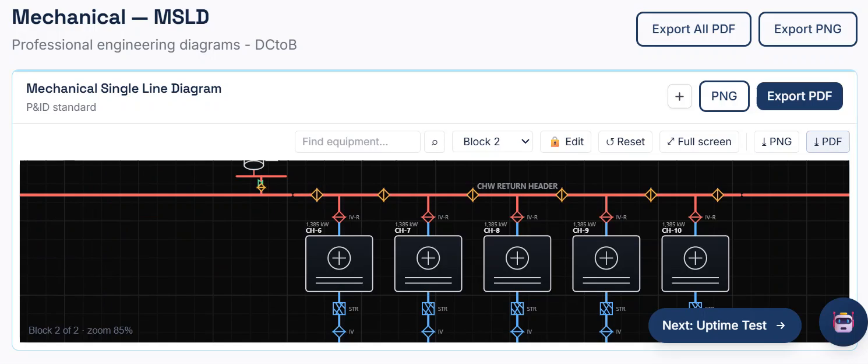868x364 pixels.
Task: Click the dark Export PDF button
Action: click(x=799, y=96)
